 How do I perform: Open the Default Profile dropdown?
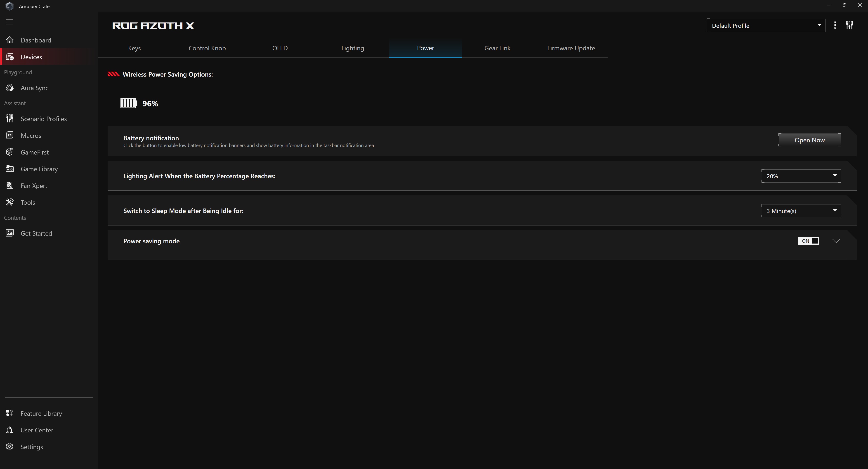click(x=766, y=26)
